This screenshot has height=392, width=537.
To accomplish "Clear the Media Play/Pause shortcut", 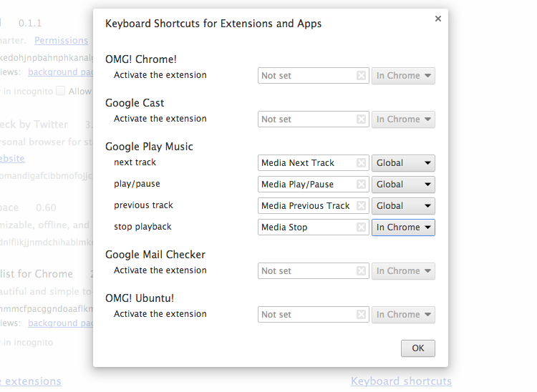I will (x=362, y=185).
